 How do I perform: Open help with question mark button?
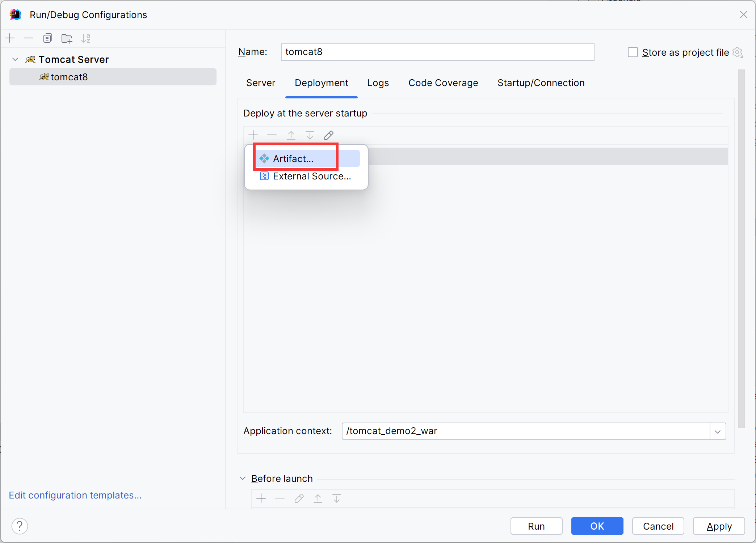(x=20, y=526)
